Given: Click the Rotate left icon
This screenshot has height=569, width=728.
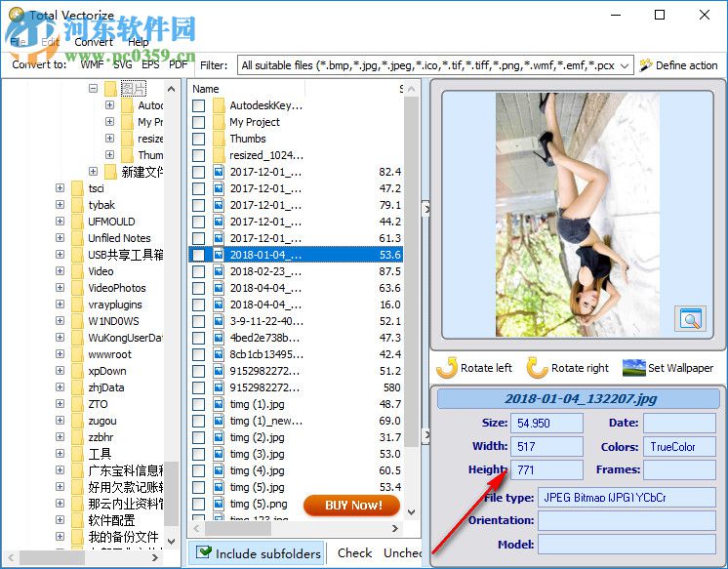Looking at the screenshot, I should click(447, 368).
